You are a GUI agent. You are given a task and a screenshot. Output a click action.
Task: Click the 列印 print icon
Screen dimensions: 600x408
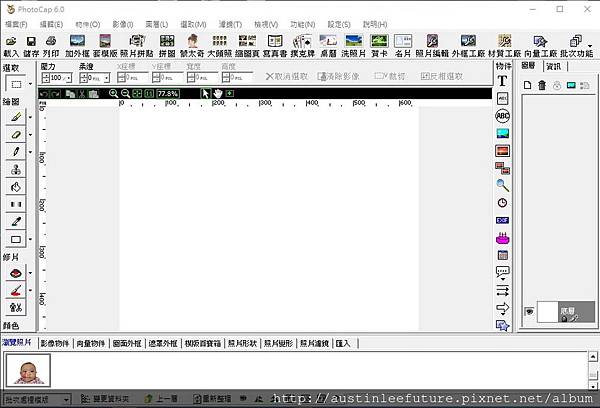(51, 46)
